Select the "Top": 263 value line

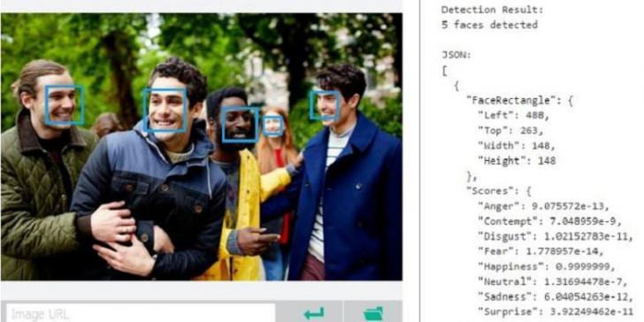(510, 131)
